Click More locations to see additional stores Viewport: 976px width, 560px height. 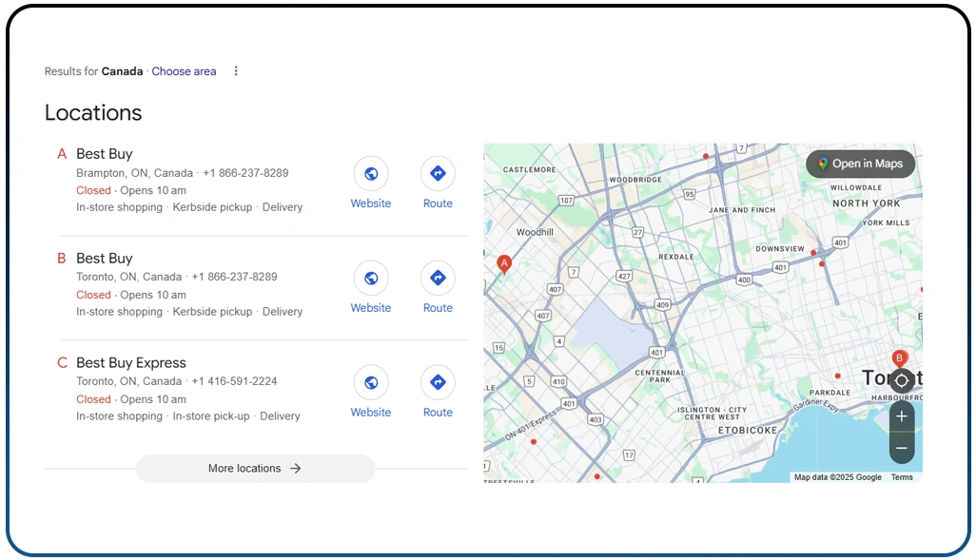point(254,468)
